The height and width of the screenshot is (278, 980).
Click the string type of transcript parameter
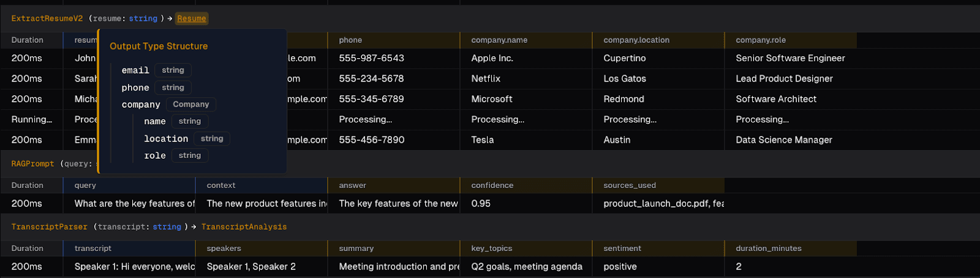click(167, 227)
